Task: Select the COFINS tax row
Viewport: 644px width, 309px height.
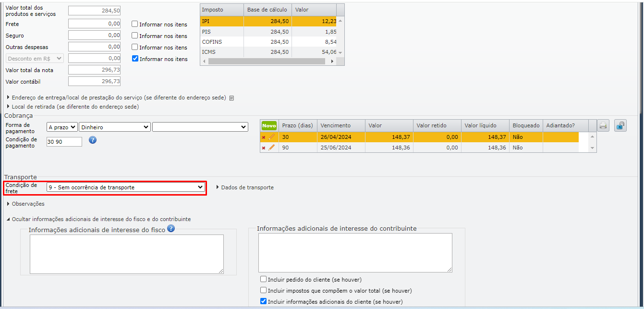Action: [x=268, y=42]
